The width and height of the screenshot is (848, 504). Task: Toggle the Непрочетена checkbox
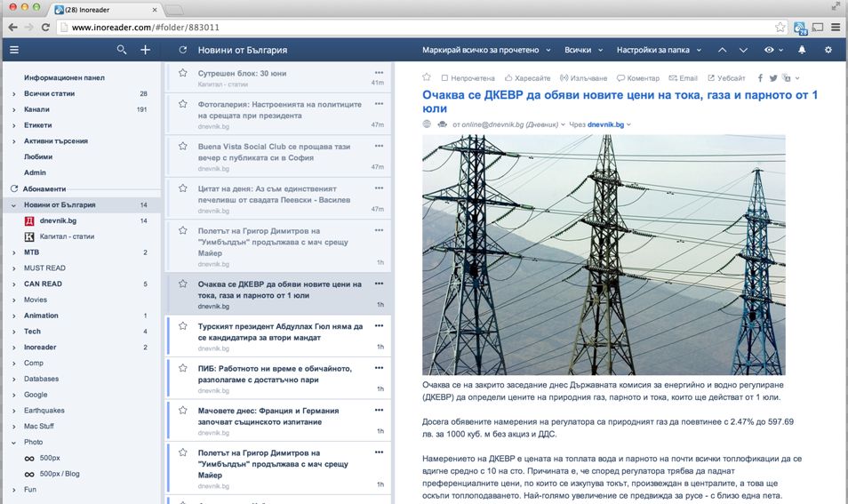coord(445,78)
